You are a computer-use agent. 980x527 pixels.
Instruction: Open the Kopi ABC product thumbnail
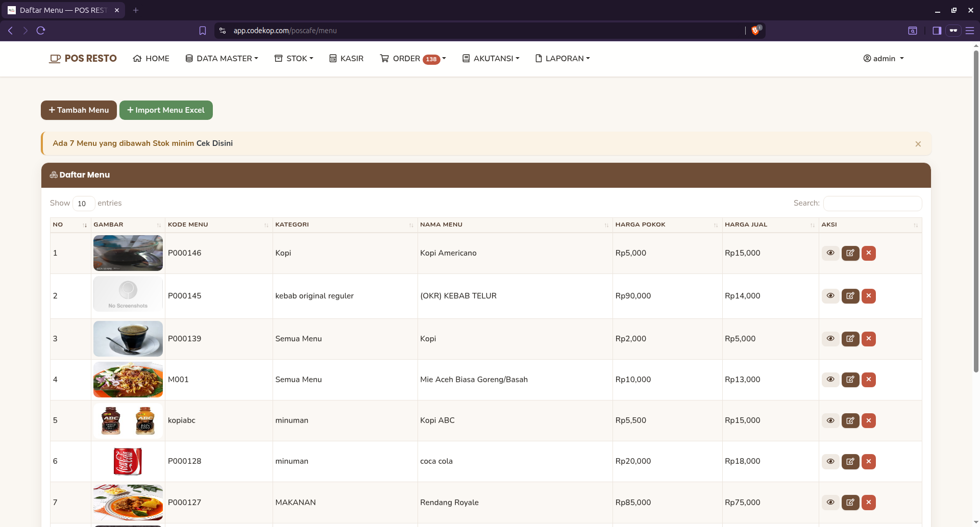coord(128,421)
